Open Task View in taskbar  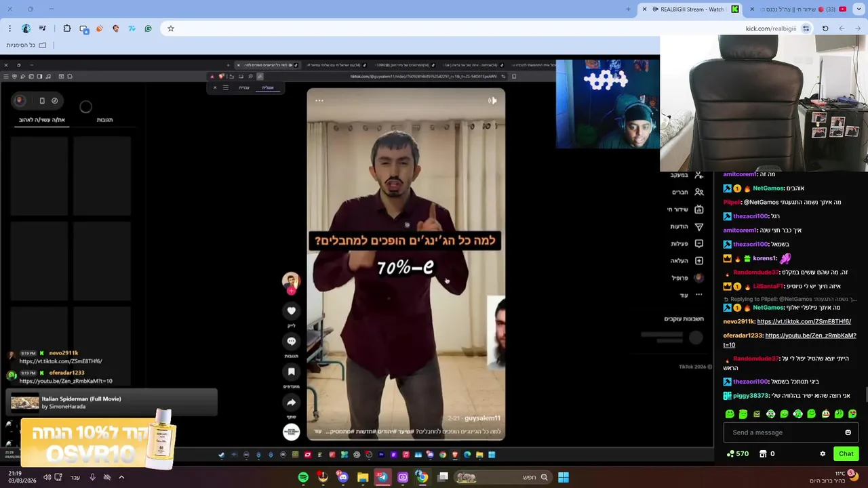[443, 477]
